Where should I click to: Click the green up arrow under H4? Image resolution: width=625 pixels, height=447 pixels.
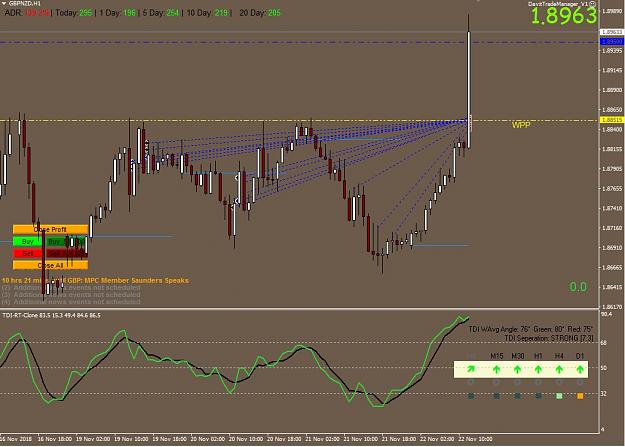pos(559,370)
